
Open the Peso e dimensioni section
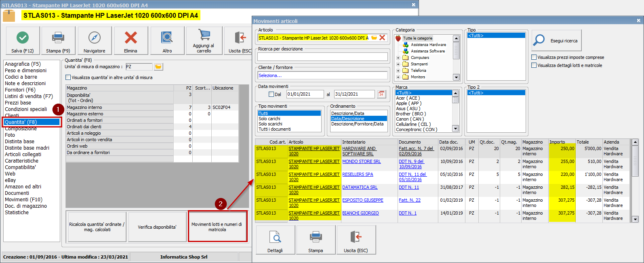(x=25, y=71)
